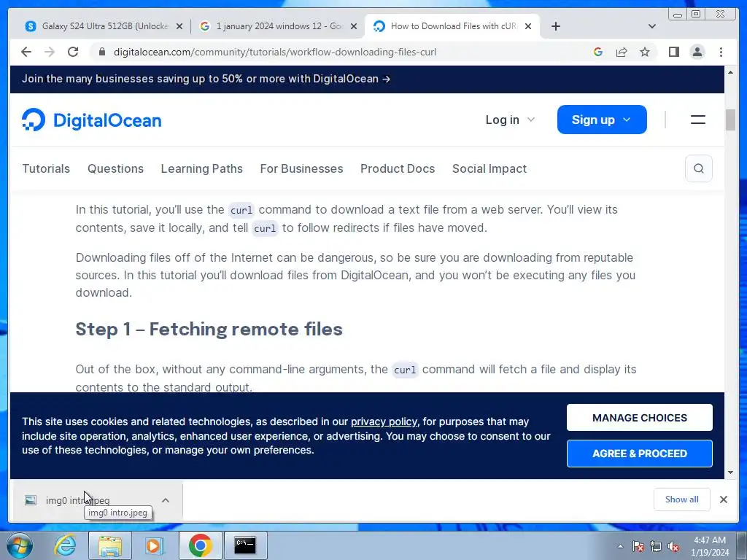Go back to the previous page
The height and width of the screenshot is (560, 747).
26,52
